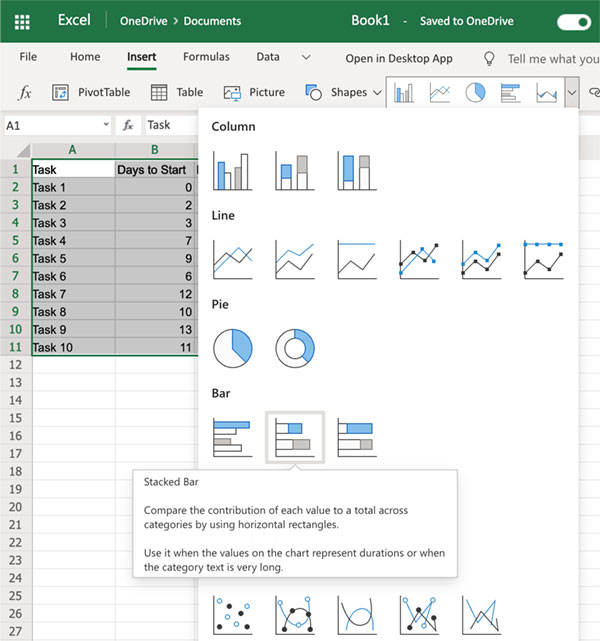
Task: Select column A header
Action: coord(73,150)
